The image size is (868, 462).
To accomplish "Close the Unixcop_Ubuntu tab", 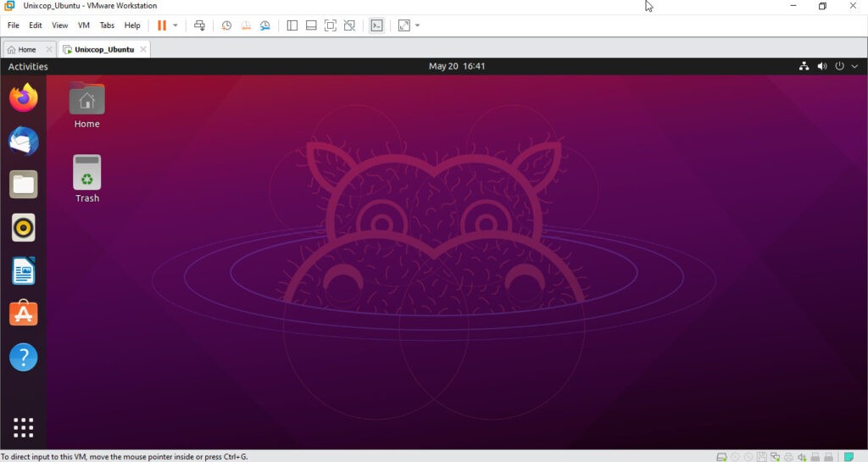I will point(143,49).
